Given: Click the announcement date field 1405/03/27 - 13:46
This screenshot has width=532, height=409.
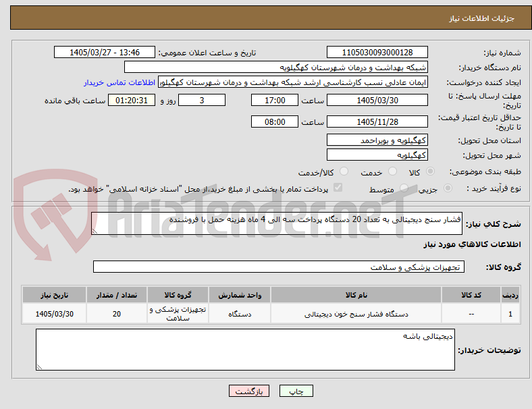Looking at the screenshot, I should [x=105, y=53].
